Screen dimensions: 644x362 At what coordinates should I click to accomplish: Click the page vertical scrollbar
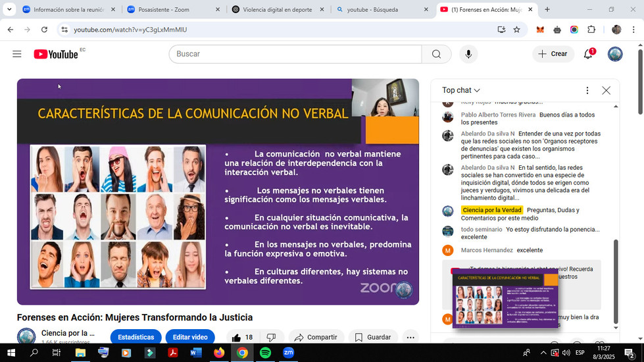pyautogui.click(x=640, y=82)
